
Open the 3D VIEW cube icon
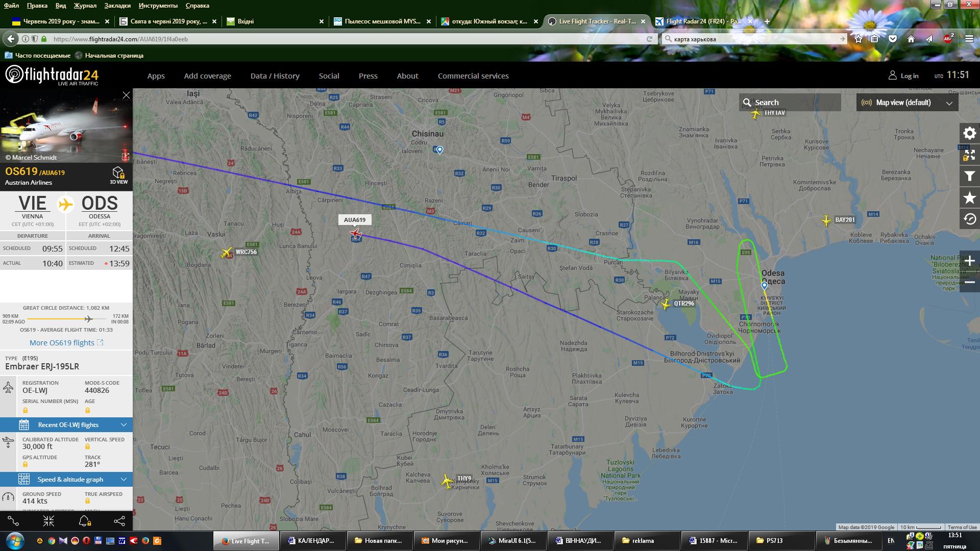pyautogui.click(x=118, y=173)
